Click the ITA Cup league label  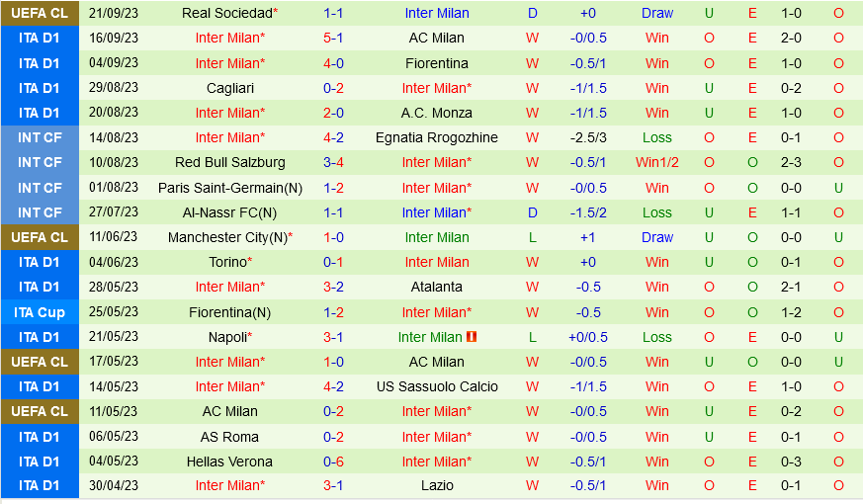pyautogui.click(x=40, y=312)
